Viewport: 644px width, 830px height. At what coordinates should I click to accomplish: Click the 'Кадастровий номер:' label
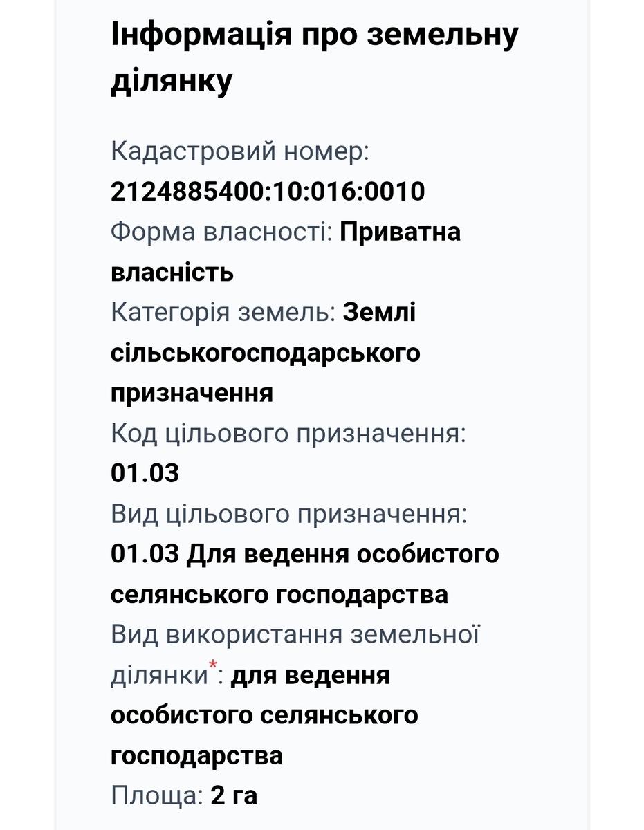point(240,151)
